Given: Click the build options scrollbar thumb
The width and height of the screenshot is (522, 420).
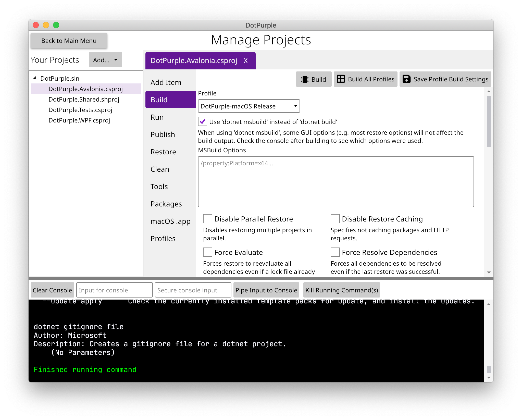Looking at the screenshot, I should pyautogui.click(x=489, y=121).
